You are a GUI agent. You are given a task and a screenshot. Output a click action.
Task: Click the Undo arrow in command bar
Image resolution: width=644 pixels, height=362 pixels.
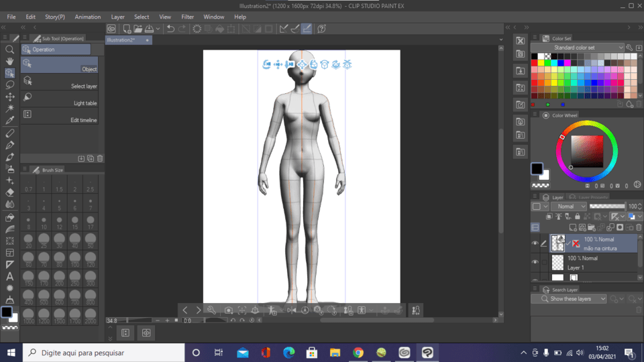170,29
